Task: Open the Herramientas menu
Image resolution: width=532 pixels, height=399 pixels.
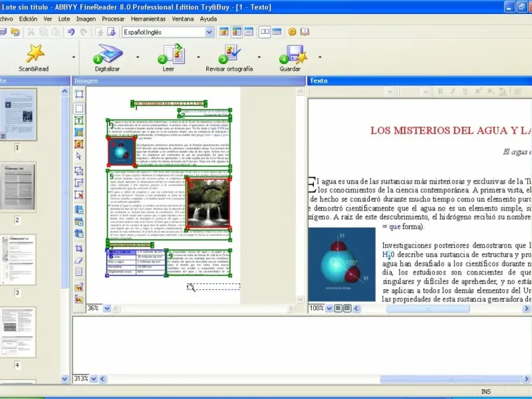Action: point(148,19)
